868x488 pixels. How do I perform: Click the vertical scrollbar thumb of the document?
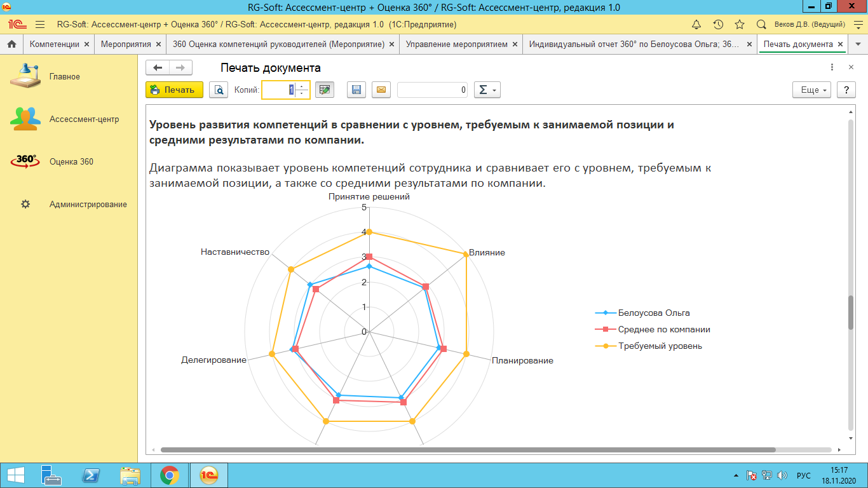[851, 313]
